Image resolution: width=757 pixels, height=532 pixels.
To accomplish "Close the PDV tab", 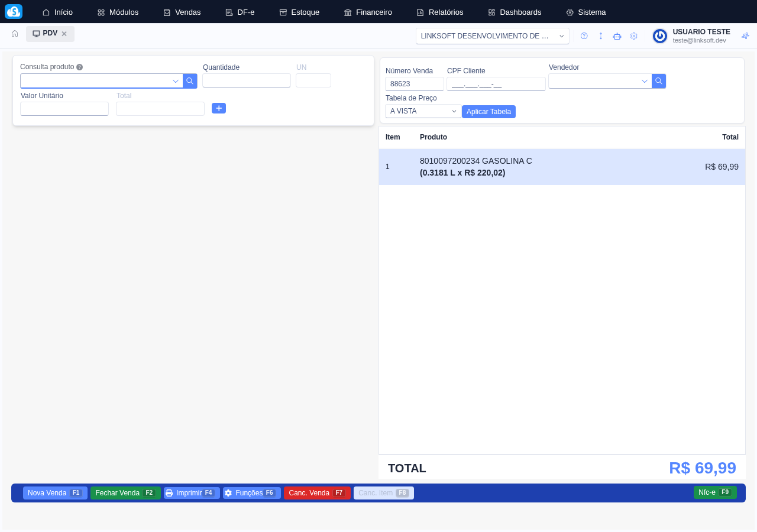I will pyautogui.click(x=64, y=34).
